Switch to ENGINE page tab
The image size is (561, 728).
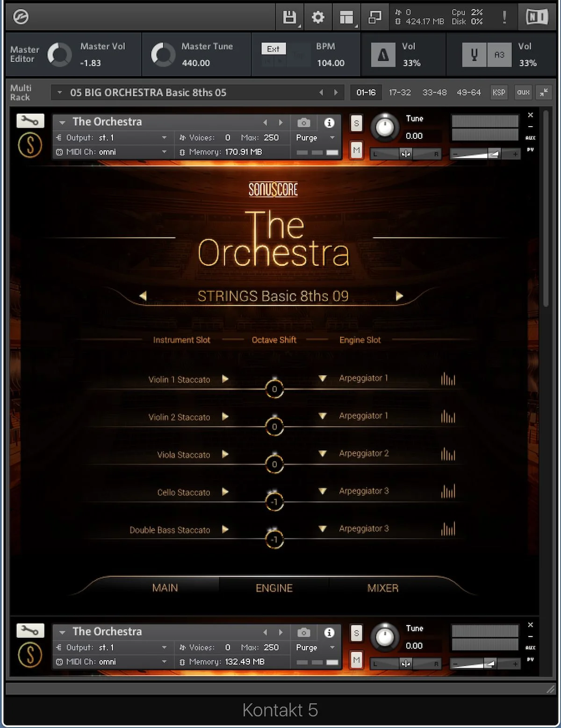274,588
